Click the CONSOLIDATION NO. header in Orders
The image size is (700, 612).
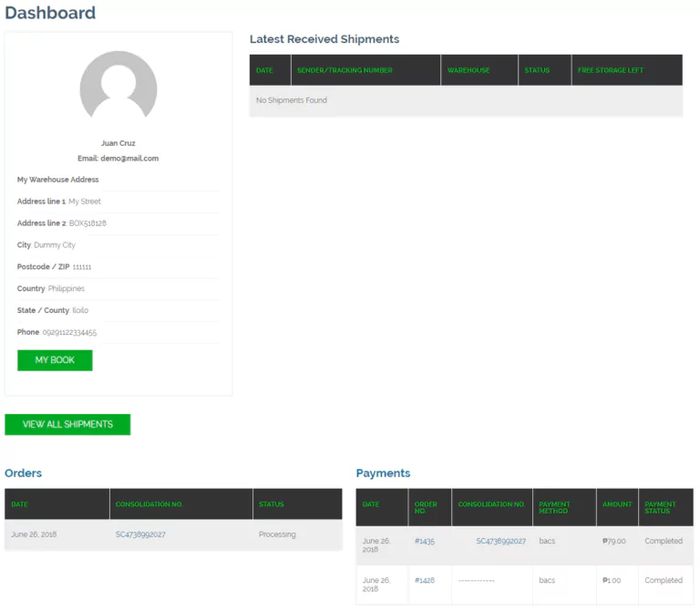pos(149,504)
